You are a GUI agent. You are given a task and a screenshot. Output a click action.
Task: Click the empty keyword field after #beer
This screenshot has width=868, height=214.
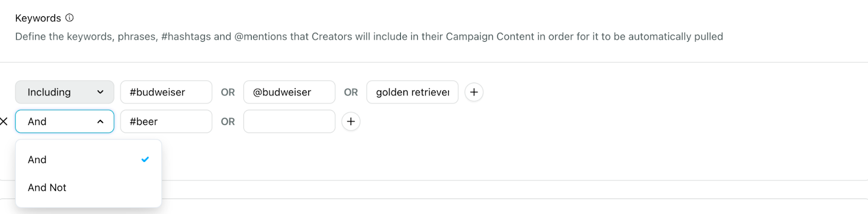[289, 121]
